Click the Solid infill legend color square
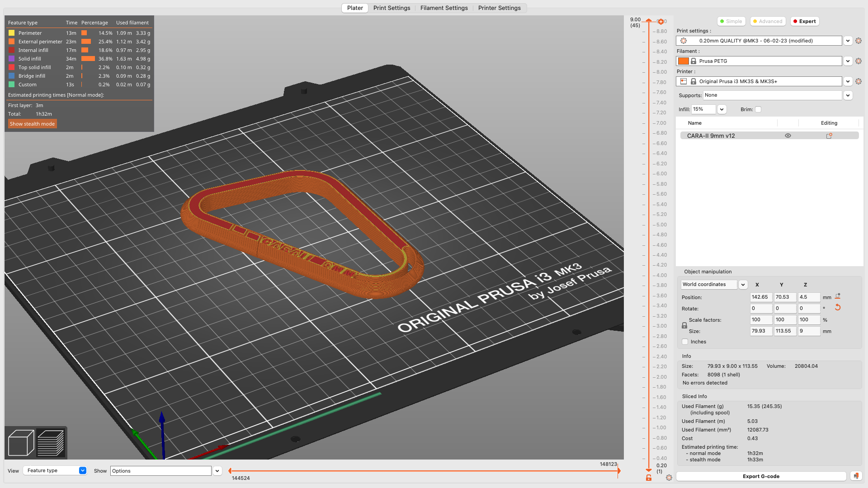The image size is (868, 488). [x=11, y=59]
